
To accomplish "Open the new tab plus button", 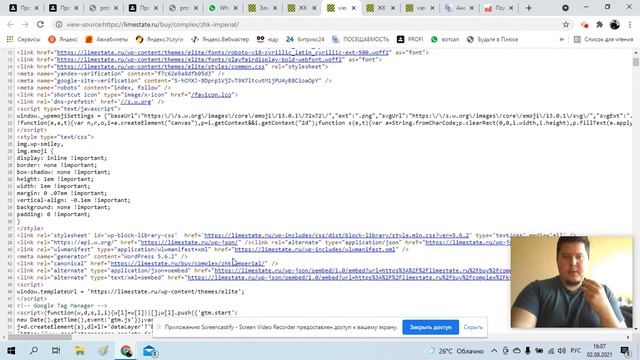I will [x=529, y=8].
